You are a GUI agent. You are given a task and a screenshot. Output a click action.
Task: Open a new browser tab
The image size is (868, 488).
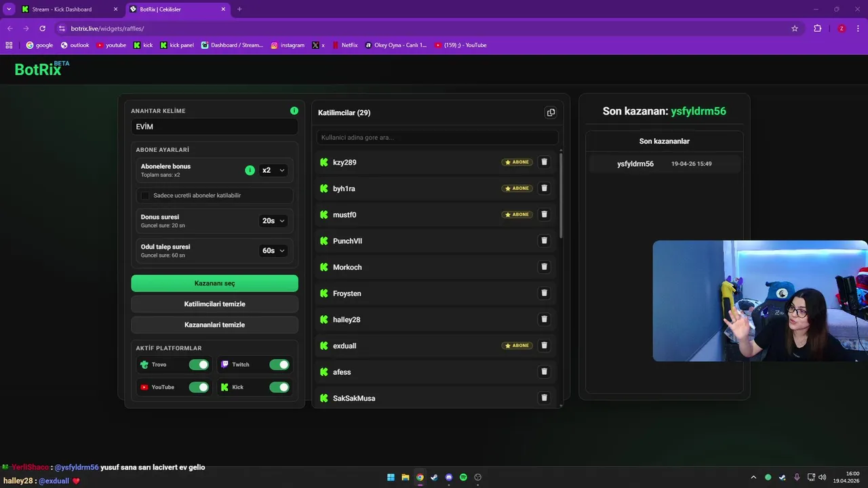click(239, 9)
